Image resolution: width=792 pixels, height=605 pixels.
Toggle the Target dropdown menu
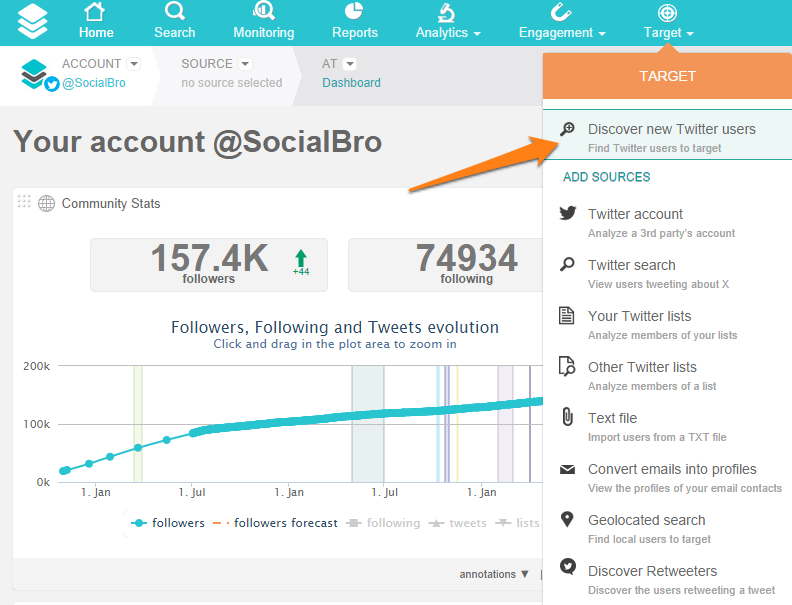(x=668, y=21)
